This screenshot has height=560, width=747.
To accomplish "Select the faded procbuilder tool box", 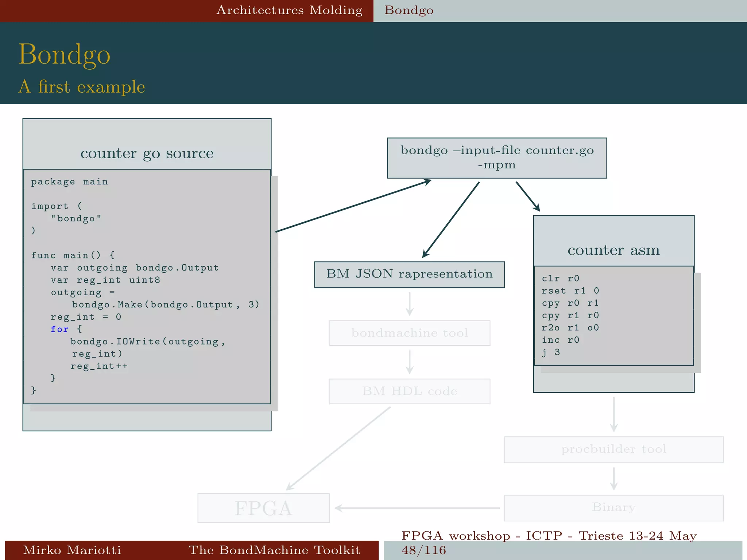I will [x=614, y=449].
